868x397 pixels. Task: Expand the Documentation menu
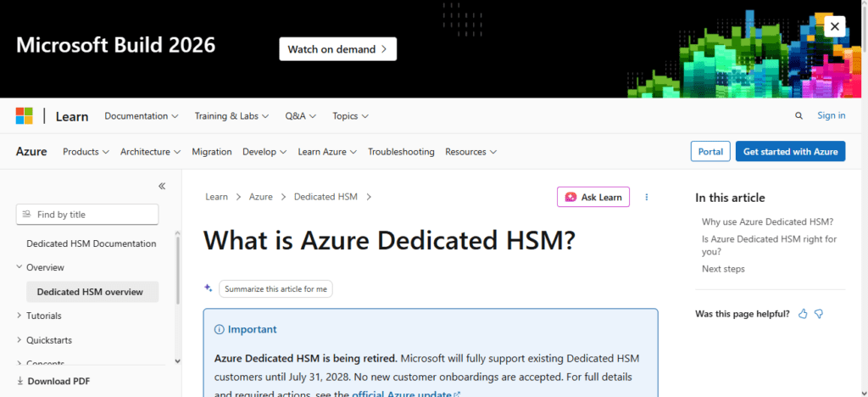coord(142,115)
